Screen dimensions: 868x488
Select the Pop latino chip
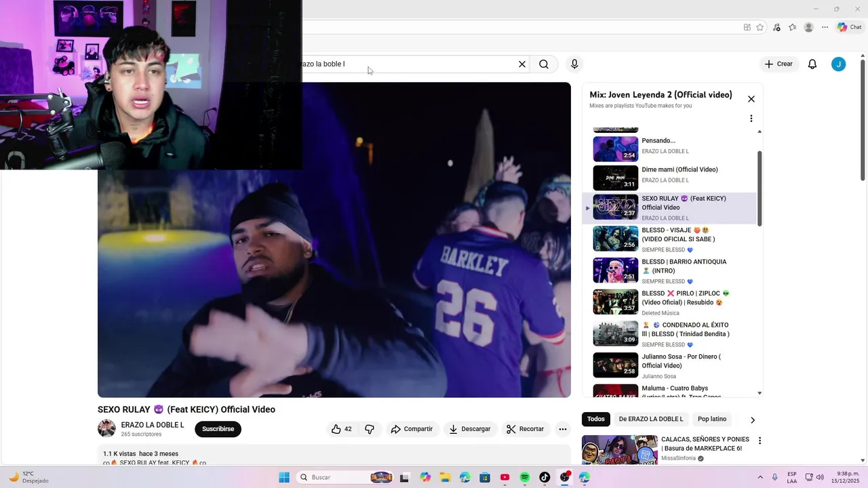pyautogui.click(x=712, y=419)
